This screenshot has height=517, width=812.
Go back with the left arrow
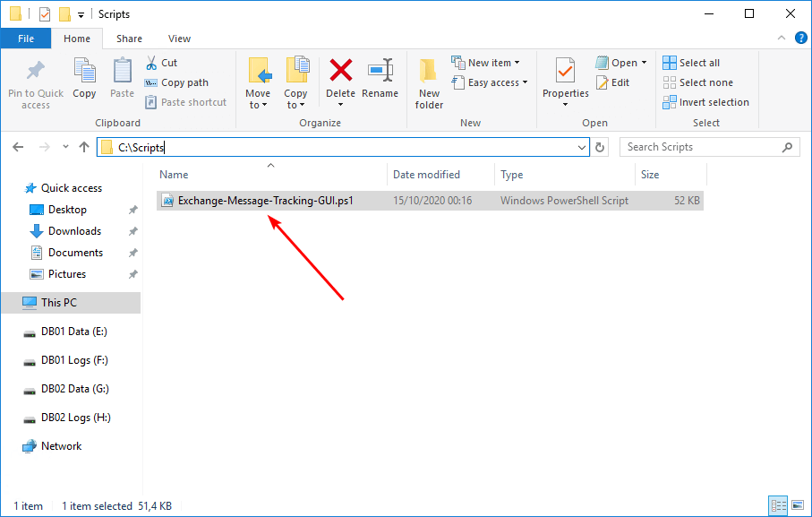pyautogui.click(x=18, y=147)
